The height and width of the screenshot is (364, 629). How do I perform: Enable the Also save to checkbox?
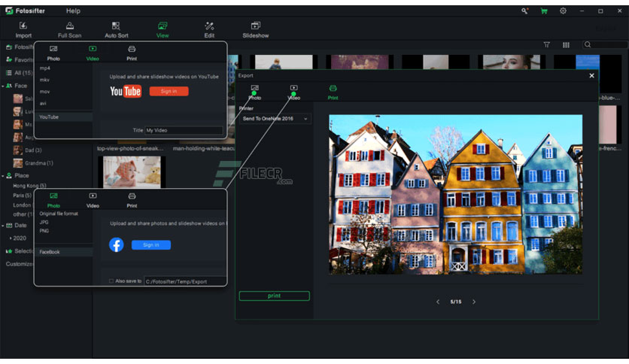click(111, 281)
